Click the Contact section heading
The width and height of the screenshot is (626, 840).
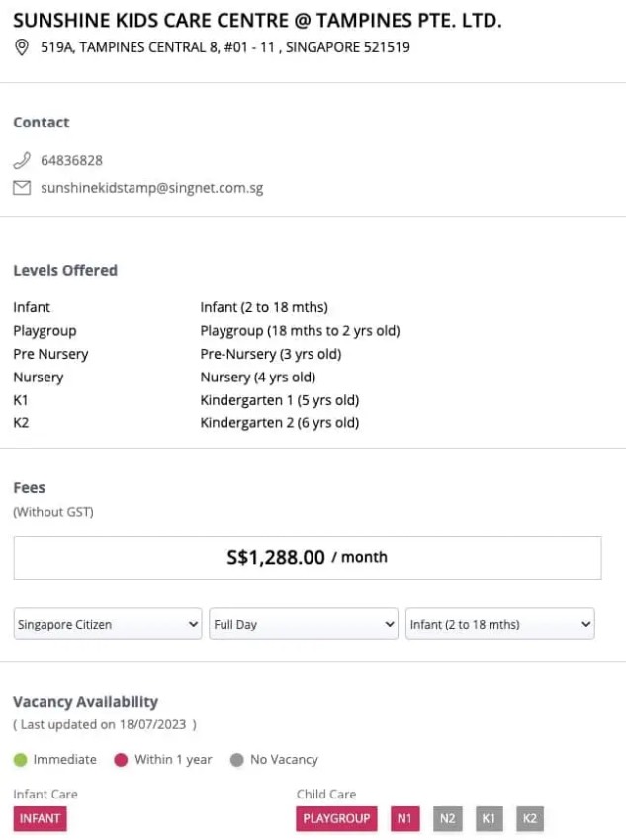(x=42, y=123)
